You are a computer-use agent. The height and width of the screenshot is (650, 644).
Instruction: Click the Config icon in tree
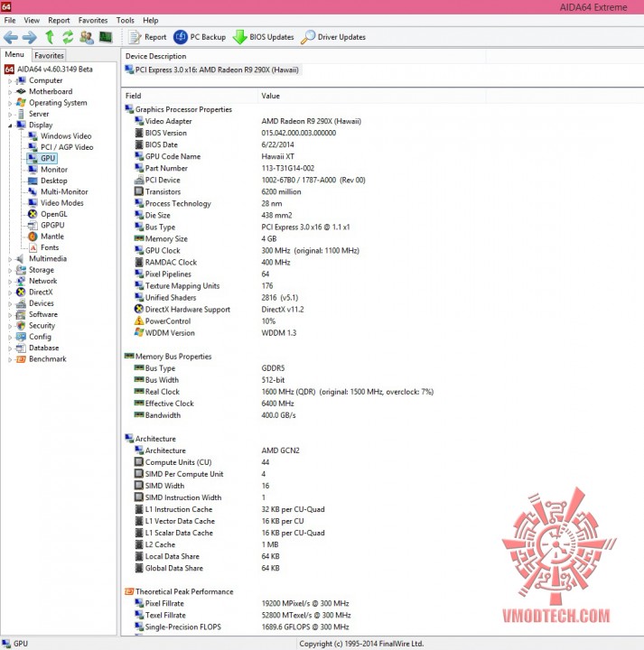[21, 337]
